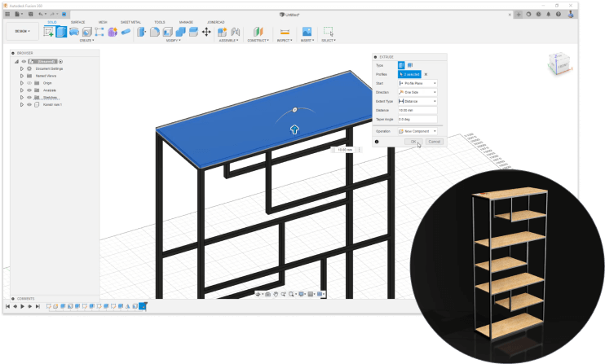Click the Pipe tool icon in Create

tap(126, 32)
